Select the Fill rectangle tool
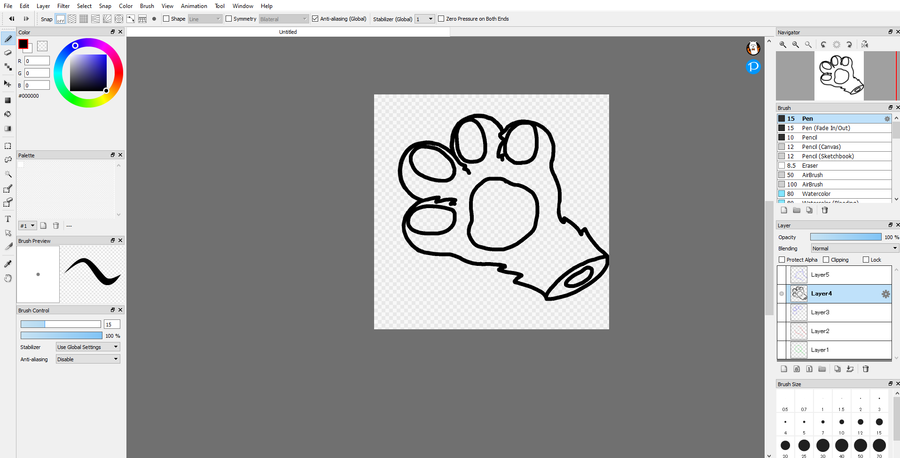900x458 pixels. 8,100
